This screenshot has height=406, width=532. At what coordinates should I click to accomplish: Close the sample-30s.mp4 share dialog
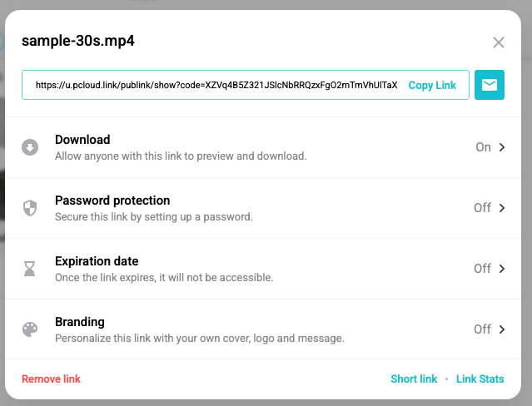click(499, 42)
